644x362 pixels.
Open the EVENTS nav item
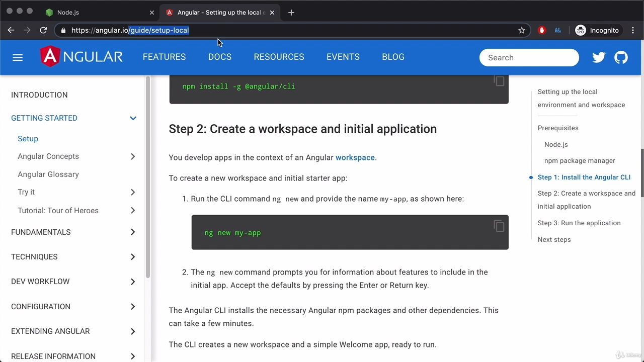tap(343, 57)
